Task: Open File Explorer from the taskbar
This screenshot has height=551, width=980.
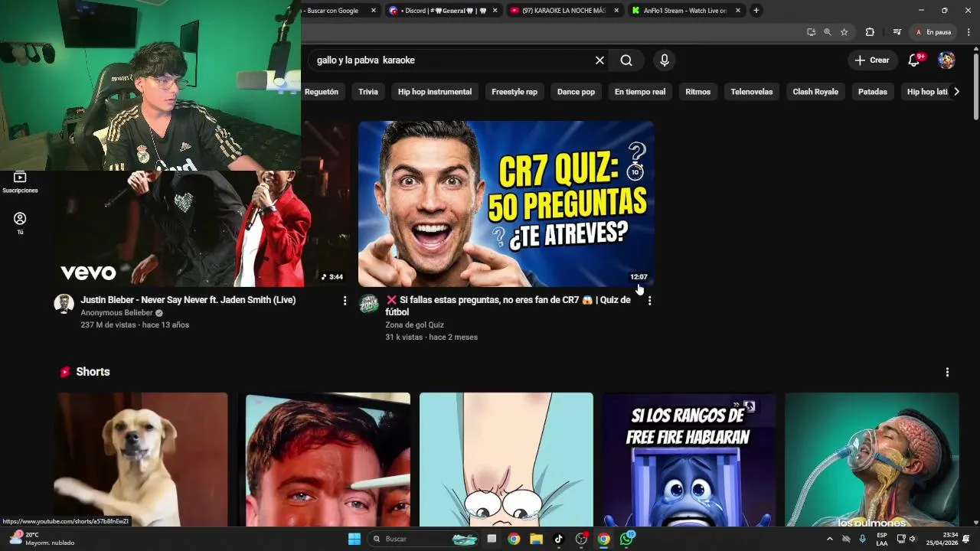Action: pos(536,539)
